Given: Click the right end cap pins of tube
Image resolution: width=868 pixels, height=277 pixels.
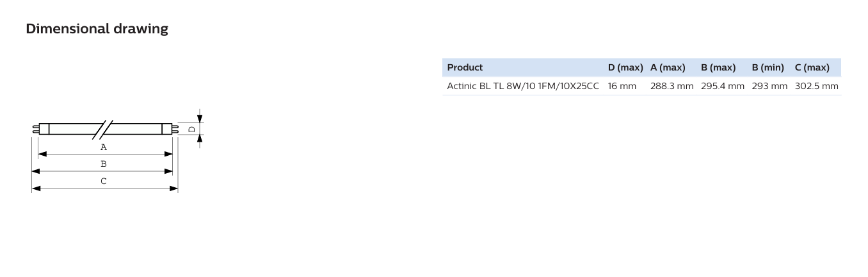Looking at the screenshot, I should pos(174,128).
